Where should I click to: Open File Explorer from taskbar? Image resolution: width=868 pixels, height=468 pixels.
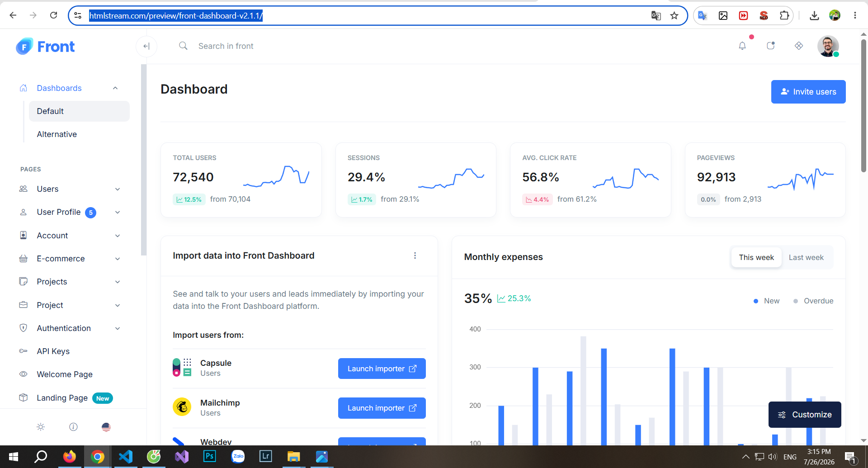(x=294, y=457)
